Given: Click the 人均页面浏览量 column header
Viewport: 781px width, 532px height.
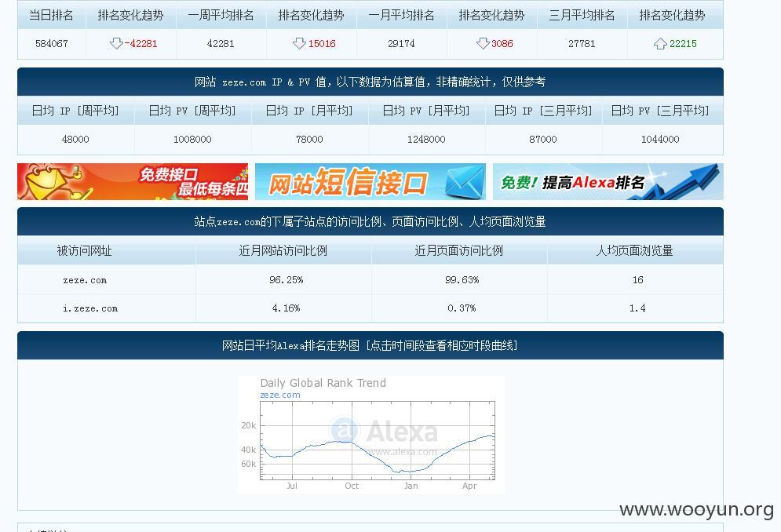Looking at the screenshot, I should tap(634, 250).
